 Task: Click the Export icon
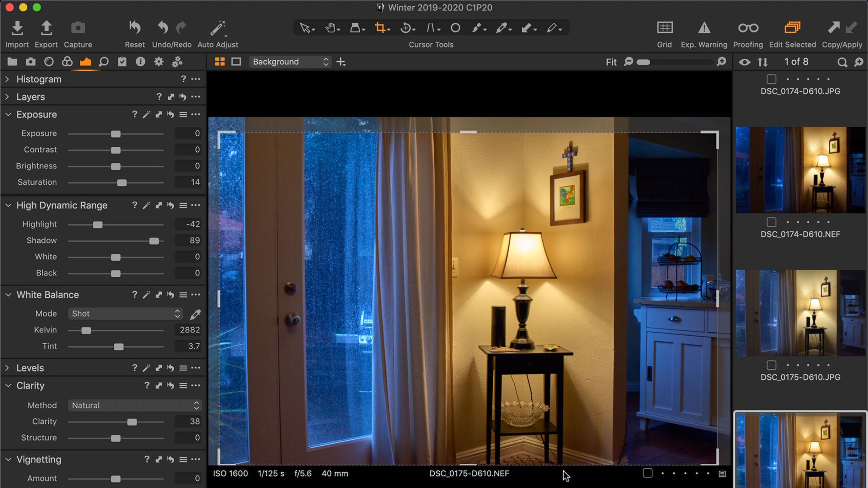[x=46, y=28]
